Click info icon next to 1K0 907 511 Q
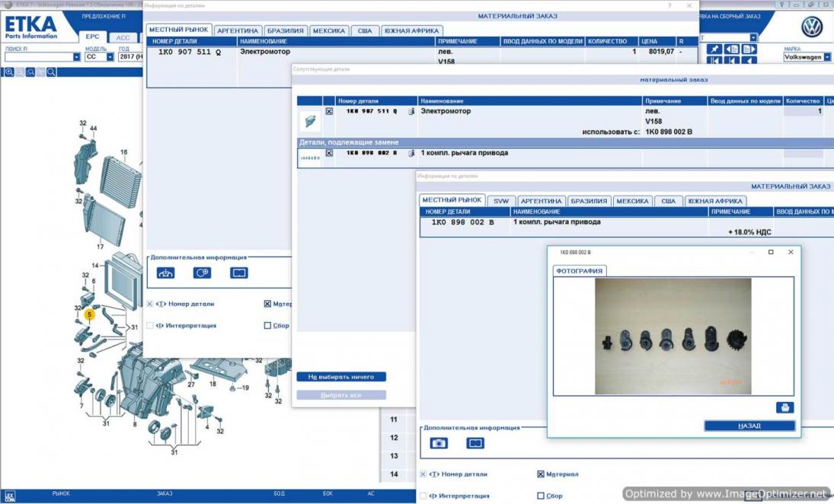Image resolution: width=834 pixels, height=504 pixels. pos(411,112)
